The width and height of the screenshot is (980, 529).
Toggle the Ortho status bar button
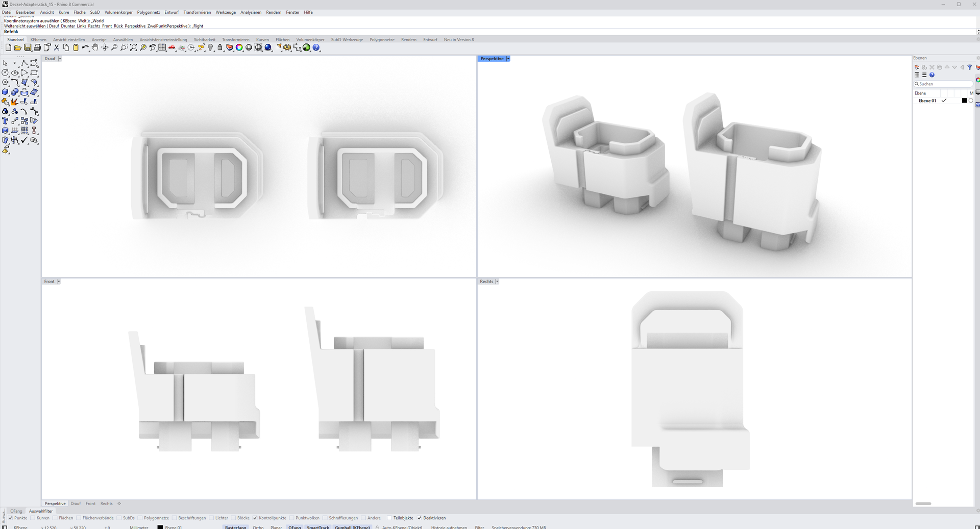click(x=258, y=527)
